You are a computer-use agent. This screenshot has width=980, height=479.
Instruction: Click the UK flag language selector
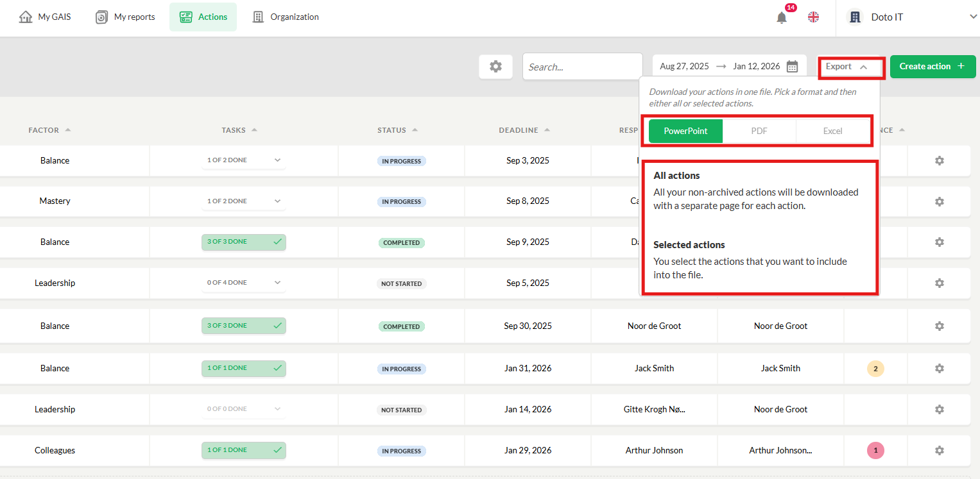[x=813, y=17]
